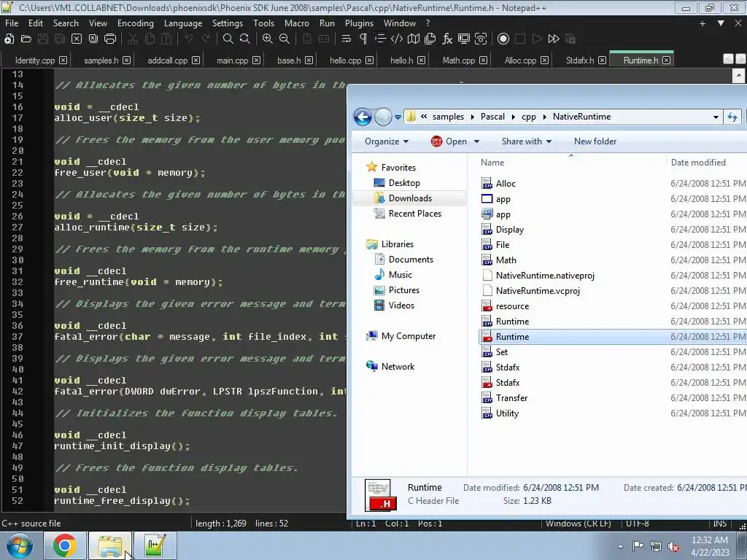747x560 pixels.
Task: Start macro recording with the record icon
Action: [503, 39]
